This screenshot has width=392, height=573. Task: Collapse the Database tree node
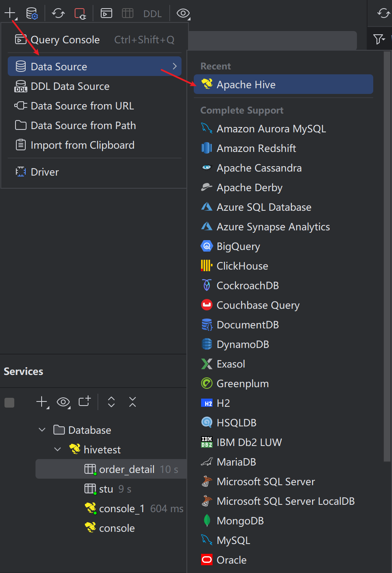point(42,430)
